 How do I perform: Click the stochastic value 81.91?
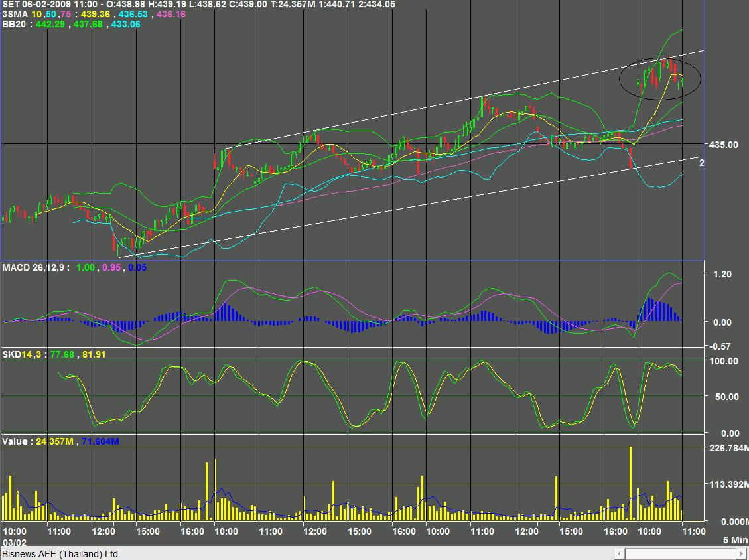[94, 354]
